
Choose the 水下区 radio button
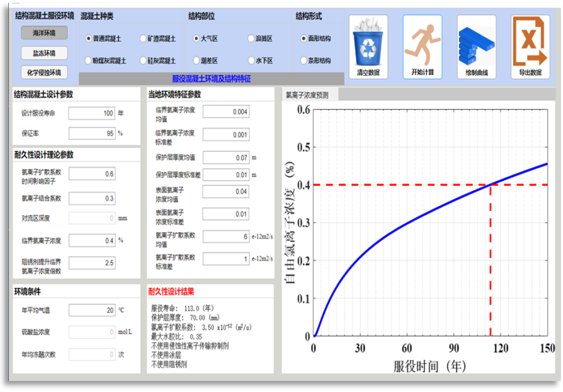251,61
